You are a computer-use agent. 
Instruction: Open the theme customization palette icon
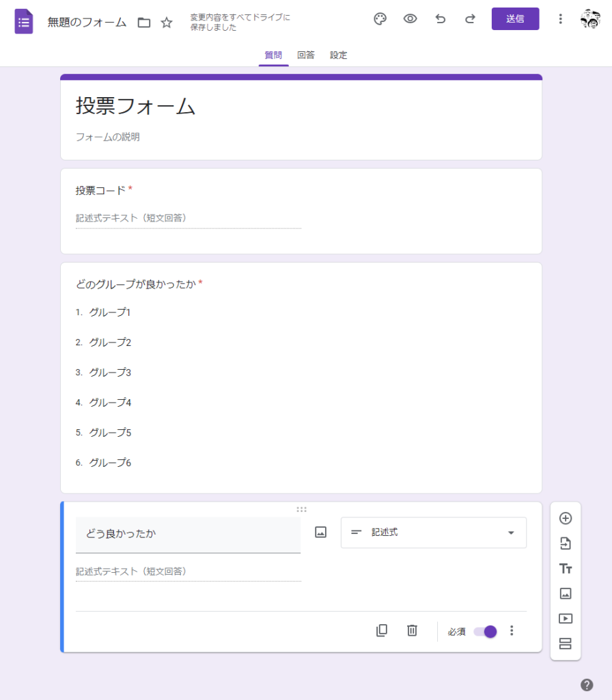pos(380,18)
